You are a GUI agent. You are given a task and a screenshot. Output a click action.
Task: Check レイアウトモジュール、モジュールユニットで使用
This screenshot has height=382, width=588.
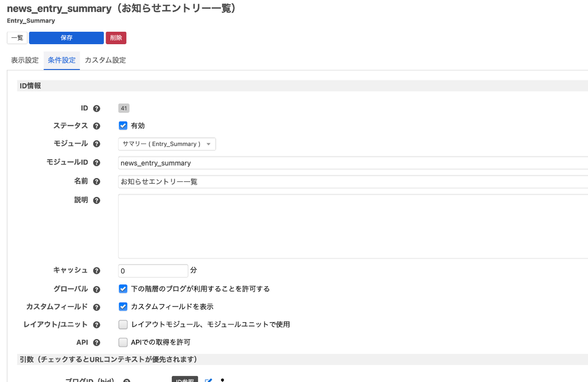[123, 324]
